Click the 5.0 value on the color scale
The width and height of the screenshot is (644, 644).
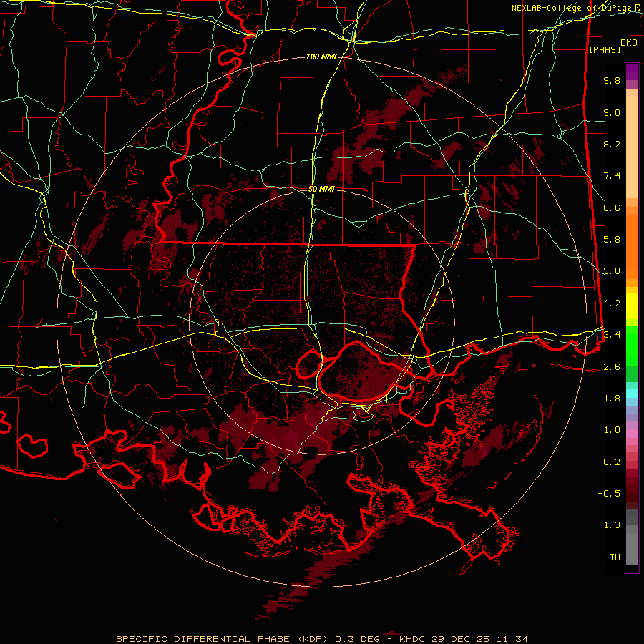pyautogui.click(x=612, y=271)
